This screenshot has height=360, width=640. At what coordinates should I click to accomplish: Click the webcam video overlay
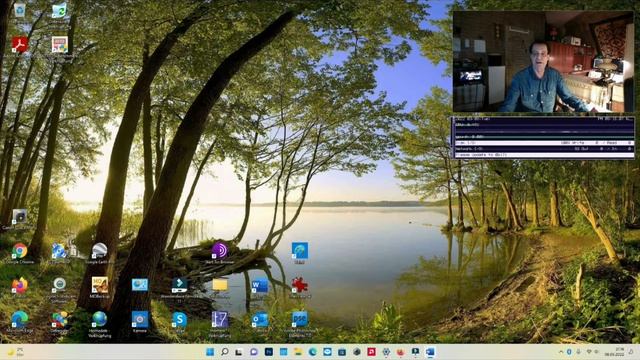tap(543, 62)
